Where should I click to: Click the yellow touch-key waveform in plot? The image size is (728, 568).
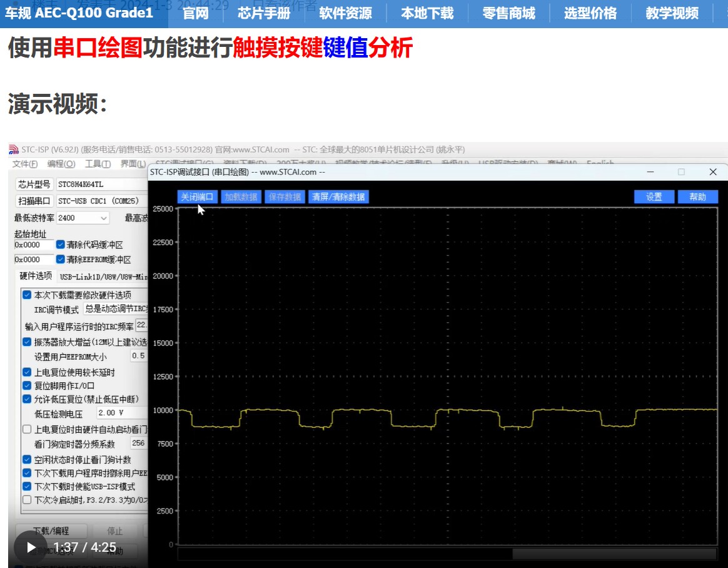tap(448, 417)
